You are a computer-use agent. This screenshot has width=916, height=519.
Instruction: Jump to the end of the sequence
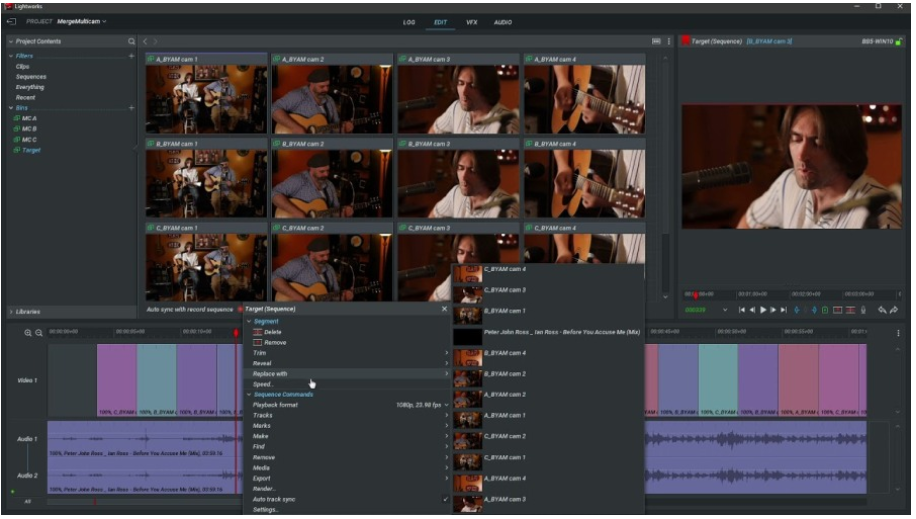click(x=784, y=310)
